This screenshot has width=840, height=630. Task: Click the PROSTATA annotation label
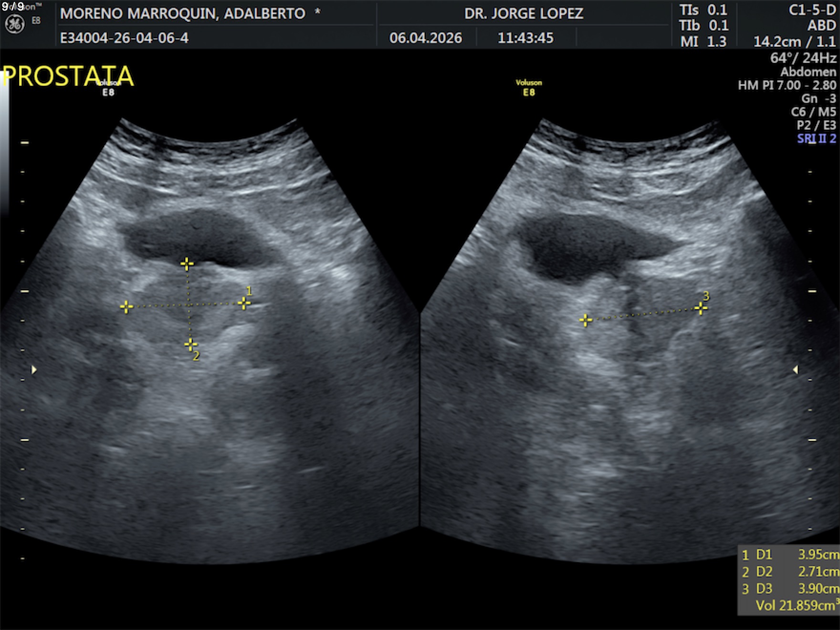click(68, 76)
